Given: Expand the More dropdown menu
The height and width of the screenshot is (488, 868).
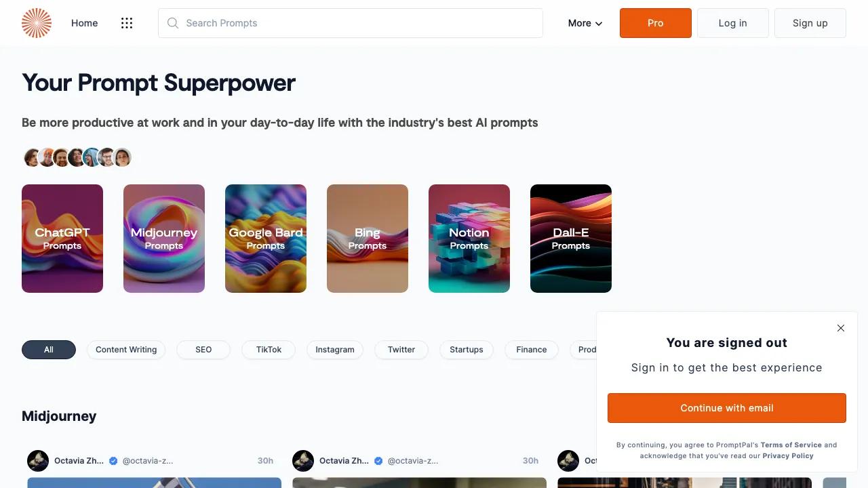Looking at the screenshot, I should coord(585,23).
